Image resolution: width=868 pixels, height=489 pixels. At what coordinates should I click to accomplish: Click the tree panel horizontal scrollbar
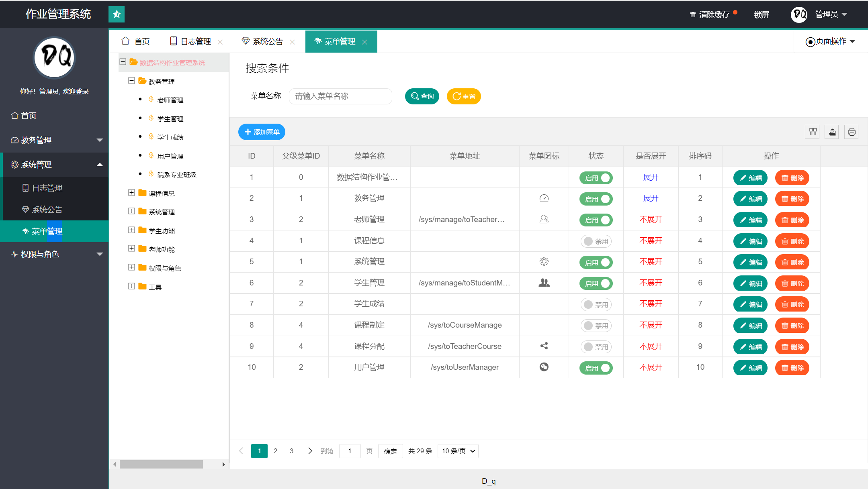(x=161, y=465)
